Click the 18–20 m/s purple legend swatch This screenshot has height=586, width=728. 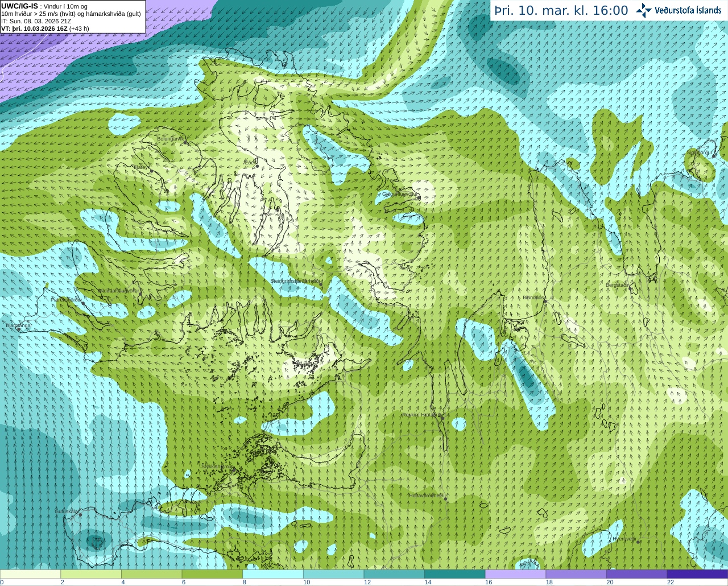[x=576, y=574]
